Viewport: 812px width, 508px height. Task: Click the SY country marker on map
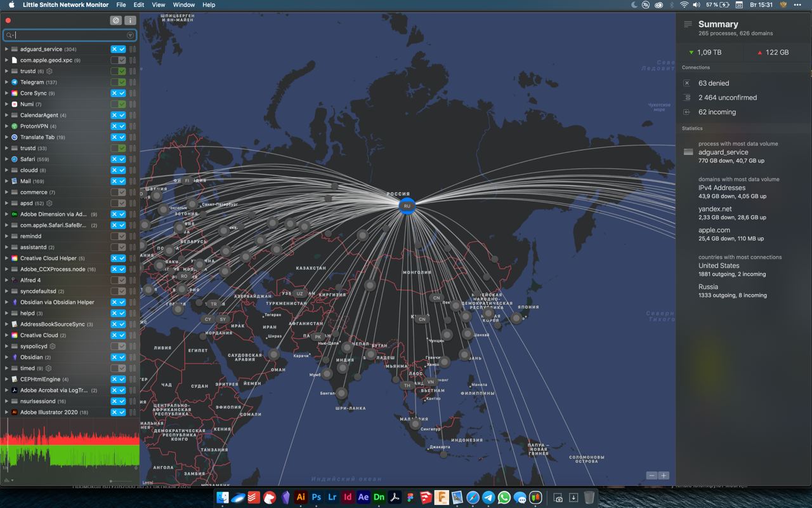223,319
